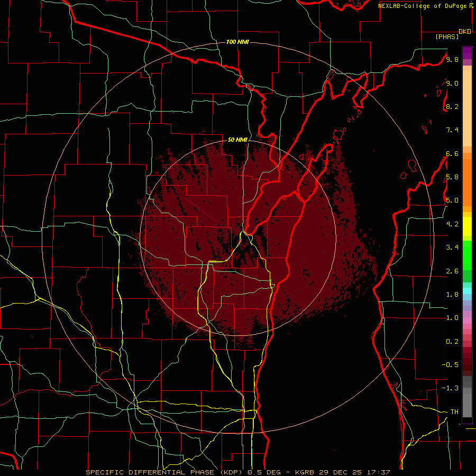476x476 pixels.
Task: Pick the pink segment of the color bar
Action: tap(467, 321)
